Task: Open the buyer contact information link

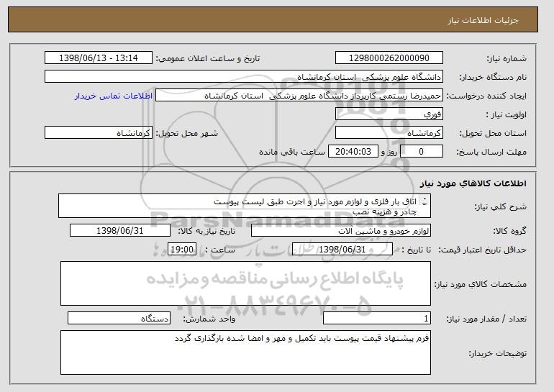Action: tap(114, 96)
